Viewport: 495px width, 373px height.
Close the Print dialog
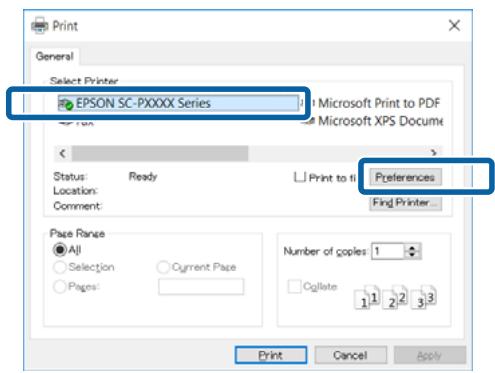pos(454,25)
